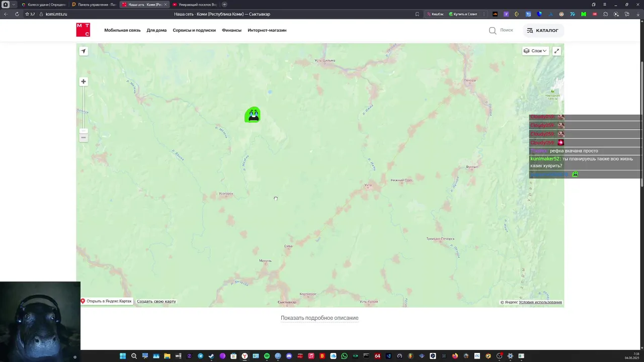This screenshot has height=362, width=644.
Task: Open WhatsApp from the taskbar
Action: (344, 356)
